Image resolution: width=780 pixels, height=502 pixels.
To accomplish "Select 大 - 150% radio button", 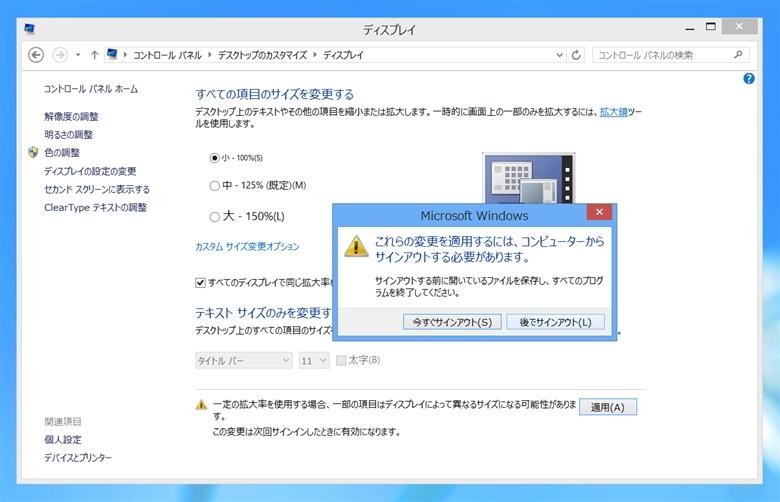I will [x=214, y=216].
